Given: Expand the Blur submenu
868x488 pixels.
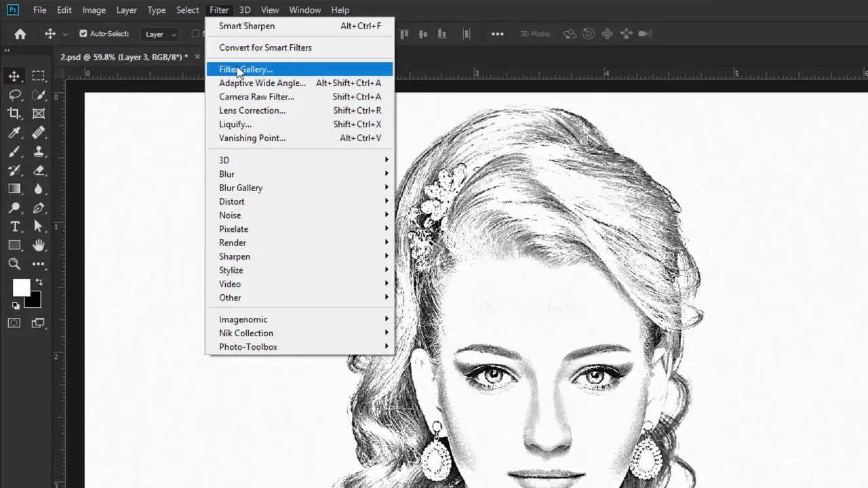Looking at the screenshot, I should 298,174.
